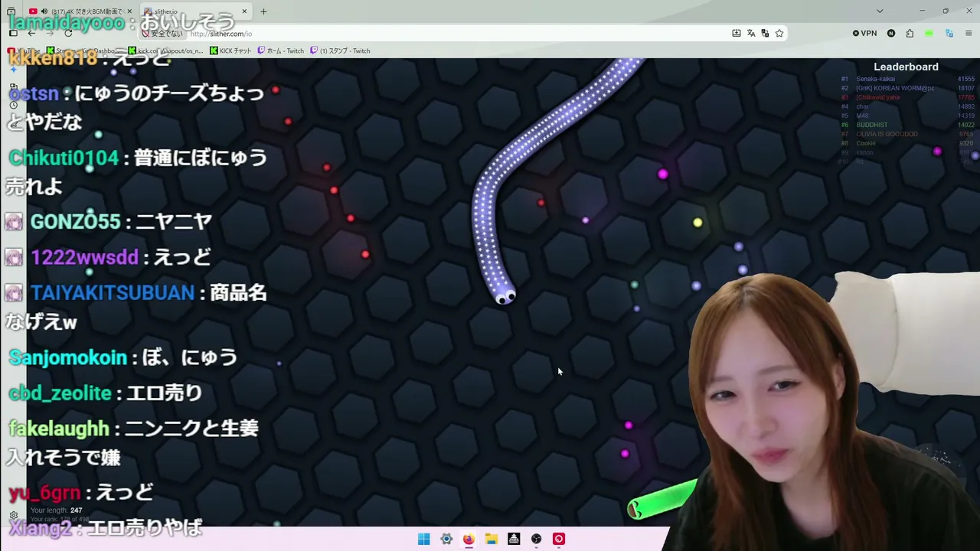Viewport: 980px width, 551px height.
Task: Show the not-secure site info badge
Action: click(x=162, y=34)
